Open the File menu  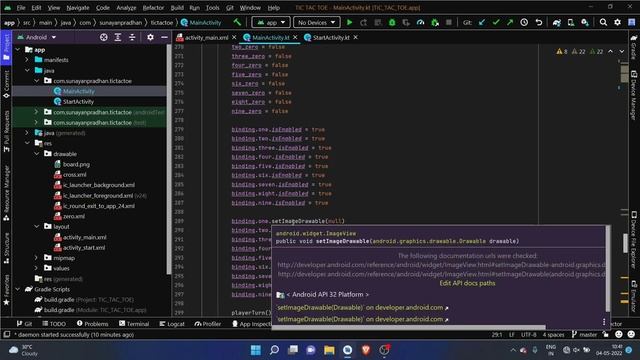pyautogui.click(x=20, y=7)
